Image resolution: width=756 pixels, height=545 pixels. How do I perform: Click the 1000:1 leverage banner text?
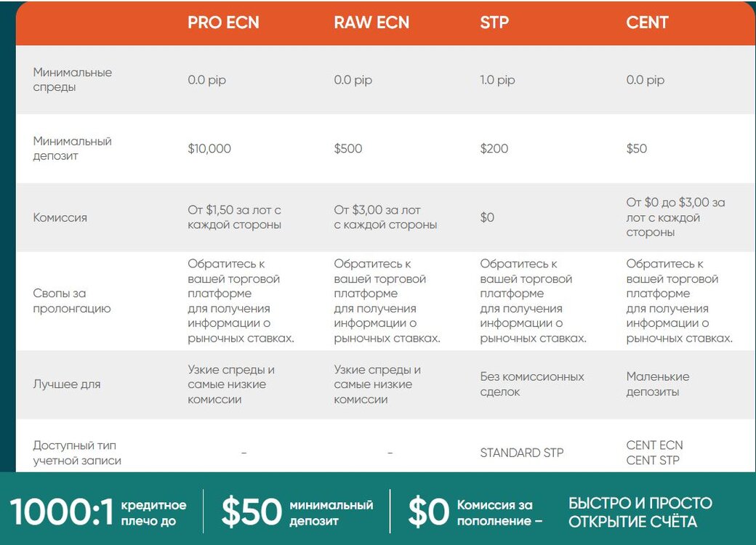coord(98,512)
